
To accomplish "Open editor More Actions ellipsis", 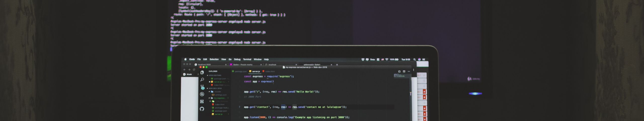I will (409, 71).
